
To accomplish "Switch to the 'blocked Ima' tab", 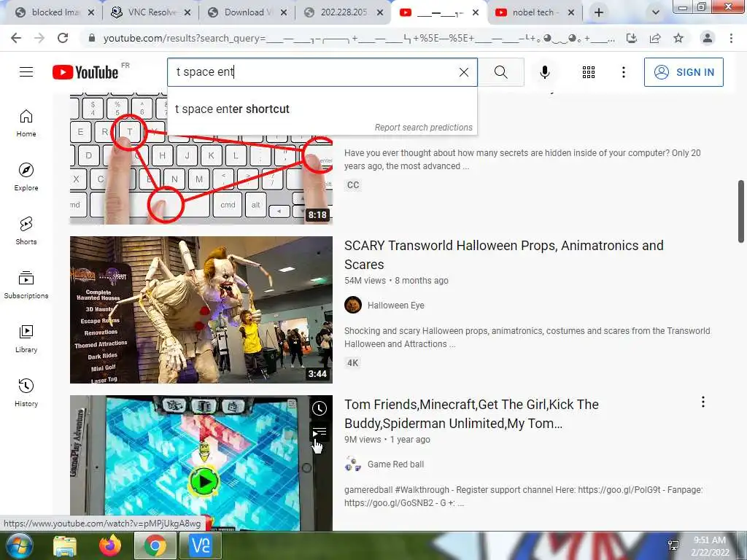I will [x=55, y=12].
